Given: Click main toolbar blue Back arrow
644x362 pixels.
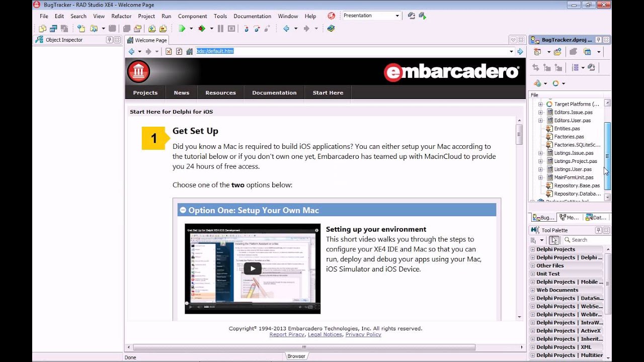Looking at the screenshot, I should [x=286, y=29].
